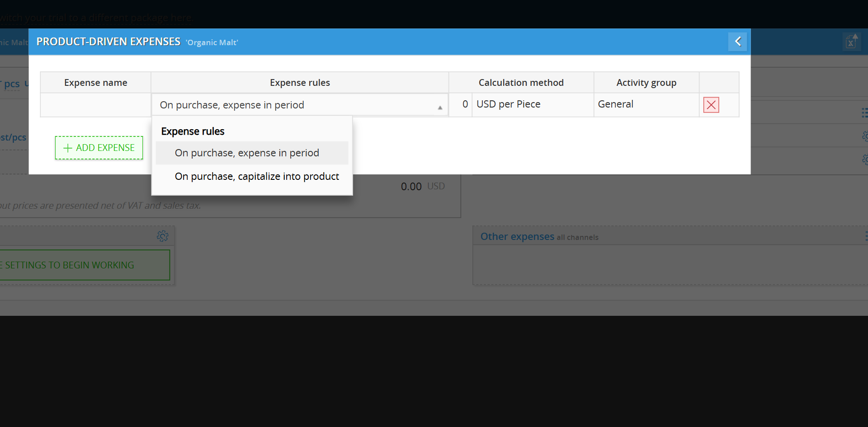Image resolution: width=868 pixels, height=427 pixels.
Task: Select 'On purchase, expense in period' option
Action: [247, 153]
